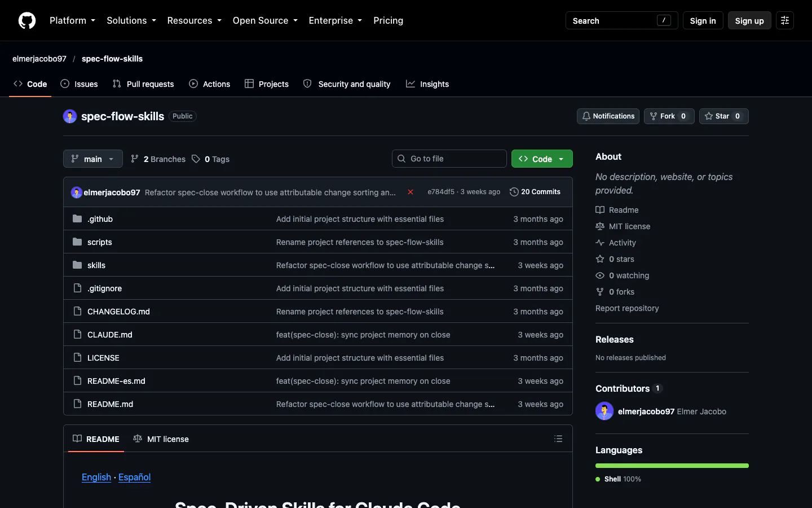Click the green Shell language bar
Viewport: 812px width, 508px height.
coord(672,466)
